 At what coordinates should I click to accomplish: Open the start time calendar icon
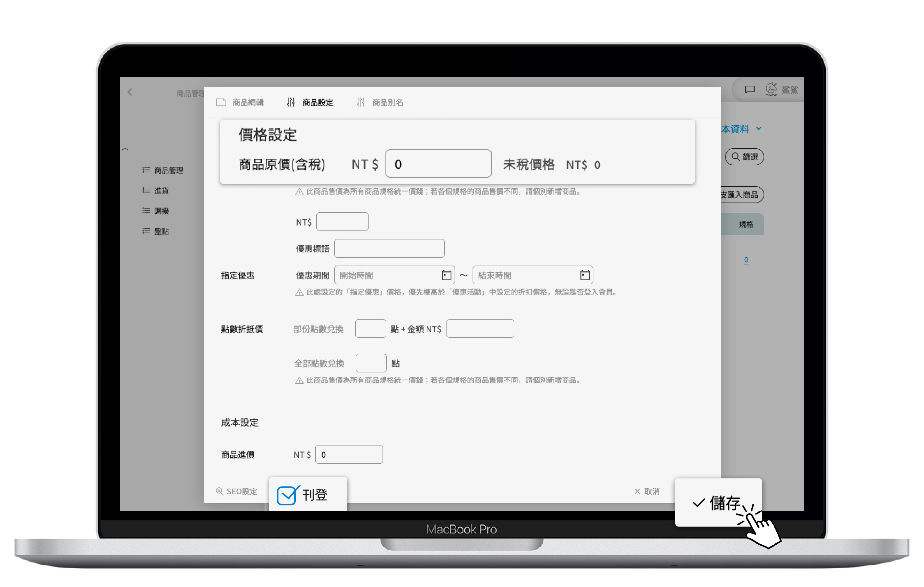(446, 275)
